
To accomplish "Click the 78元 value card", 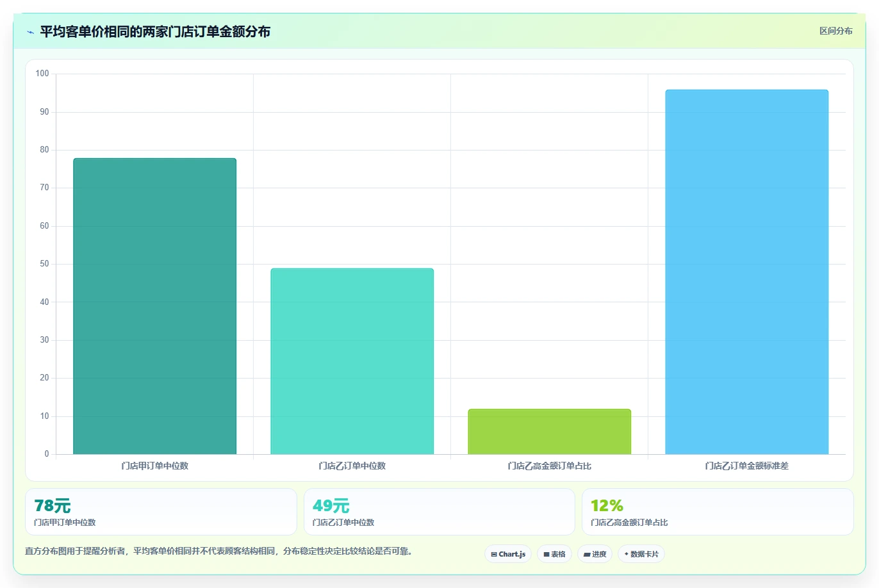I will click(x=161, y=512).
